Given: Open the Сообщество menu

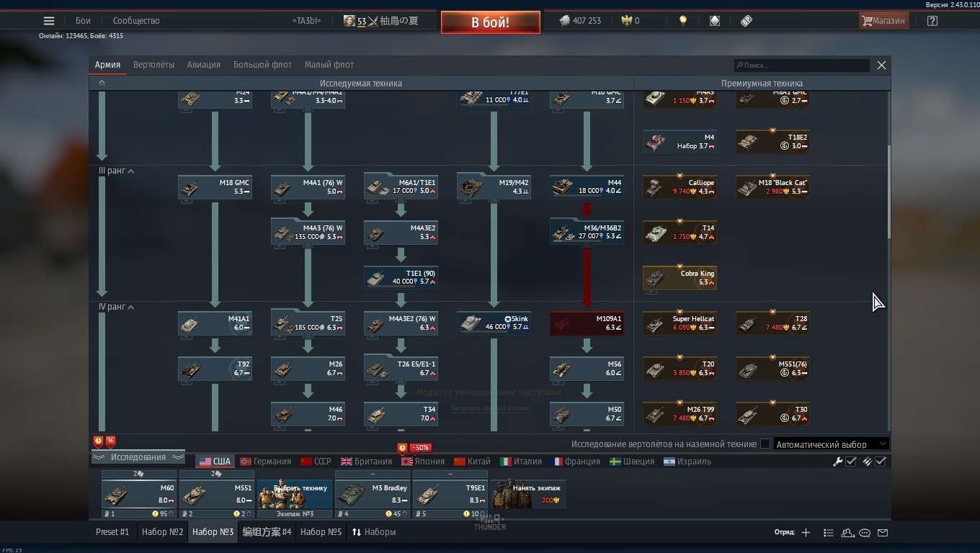Looking at the screenshot, I should [136, 21].
